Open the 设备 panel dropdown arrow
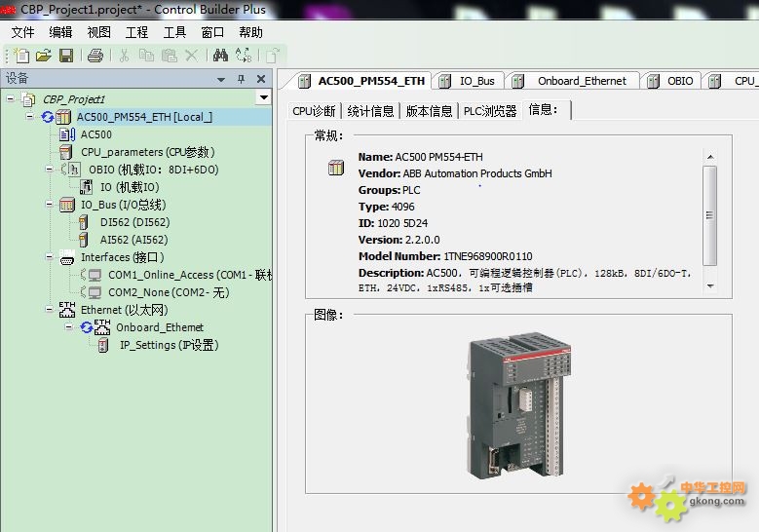 (x=221, y=79)
